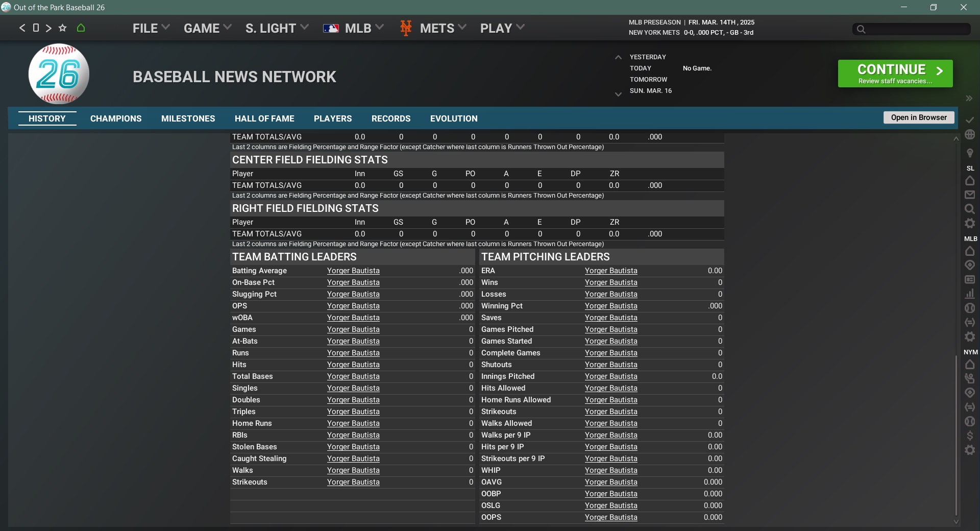980x531 pixels.
Task: Open the FILE dropdown menu
Action: (x=151, y=28)
